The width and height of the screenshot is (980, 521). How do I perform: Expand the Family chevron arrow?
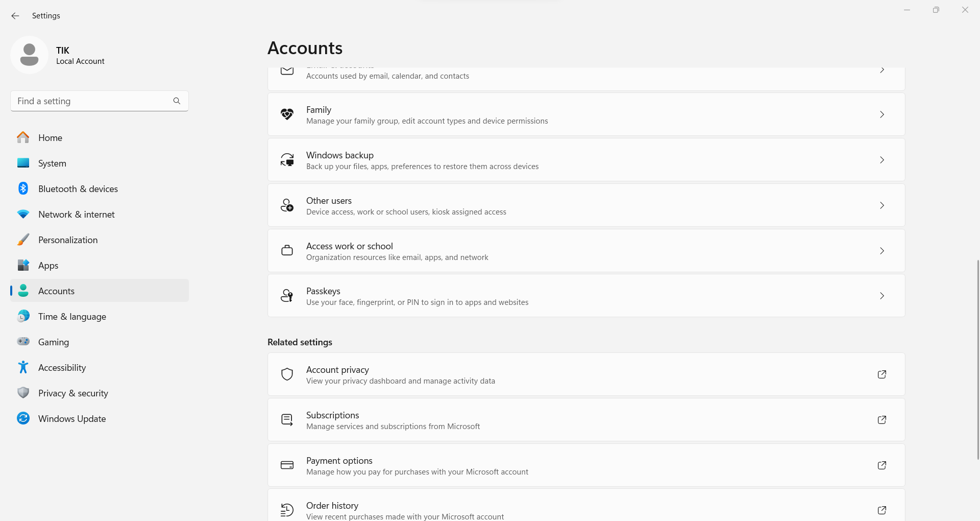click(882, 114)
